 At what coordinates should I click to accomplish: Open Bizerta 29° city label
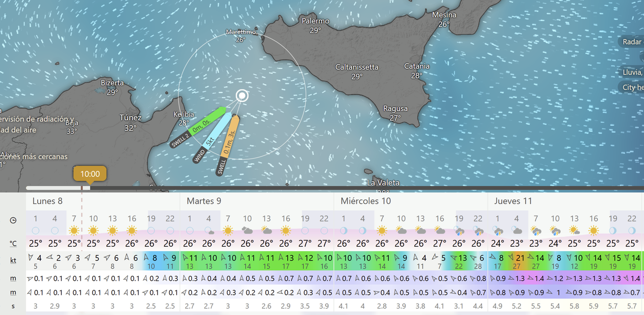pos(112,87)
